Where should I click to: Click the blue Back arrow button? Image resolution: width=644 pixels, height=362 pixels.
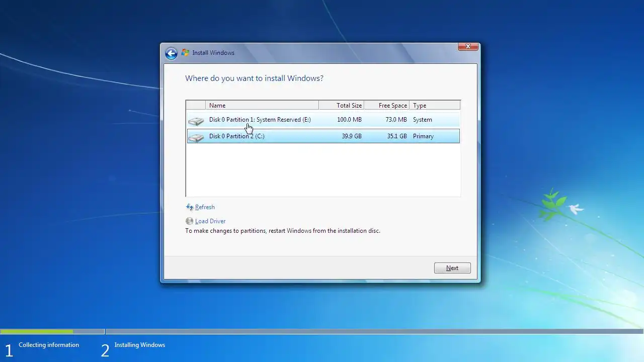(171, 53)
